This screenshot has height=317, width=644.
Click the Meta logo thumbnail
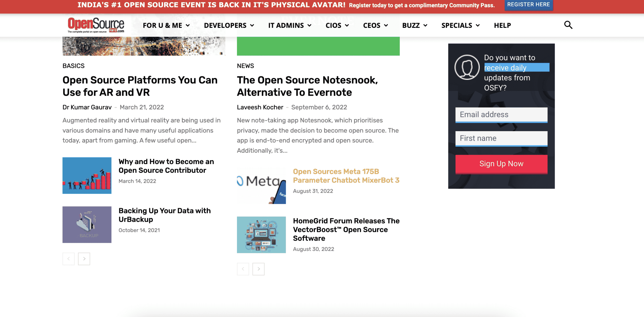261,186
